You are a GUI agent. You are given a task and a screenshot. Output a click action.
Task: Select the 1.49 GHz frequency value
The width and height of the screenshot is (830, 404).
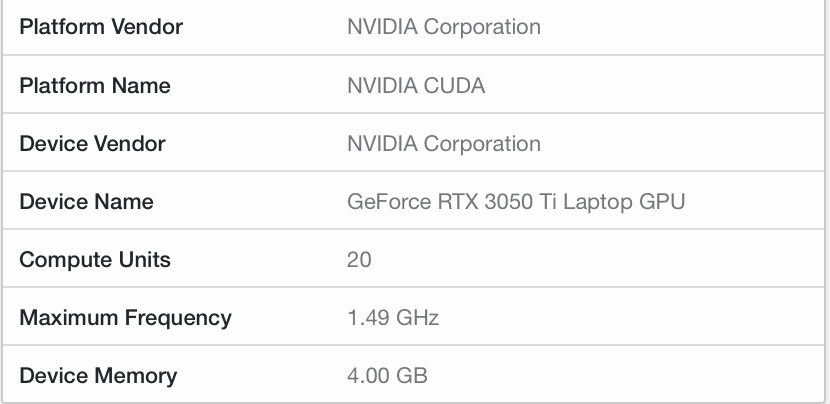click(392, 318)
